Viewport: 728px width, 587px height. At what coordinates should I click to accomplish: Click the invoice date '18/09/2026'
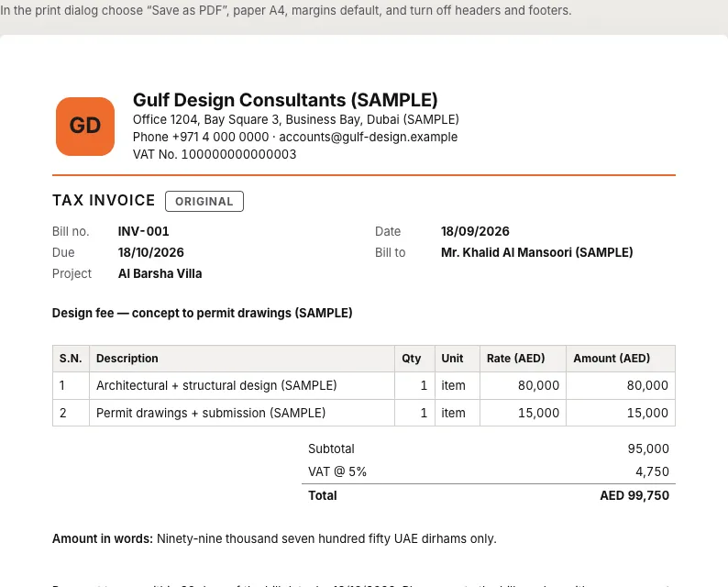point(475,231)
